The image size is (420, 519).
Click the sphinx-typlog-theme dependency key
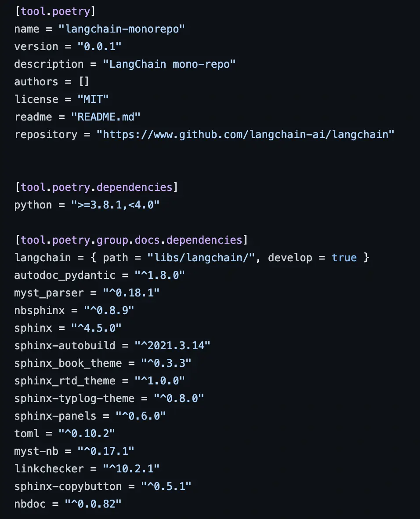click(74, 398)
